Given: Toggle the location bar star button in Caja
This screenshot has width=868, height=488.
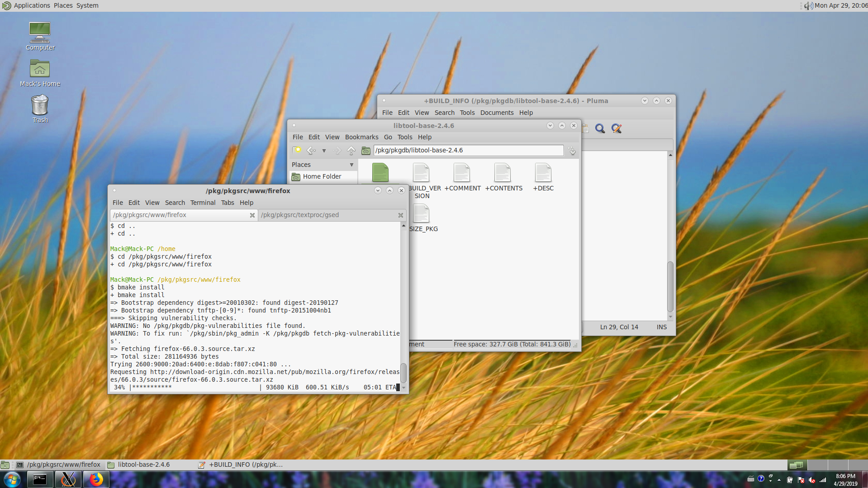Looking at the screenshot, I should coord(297,150).
